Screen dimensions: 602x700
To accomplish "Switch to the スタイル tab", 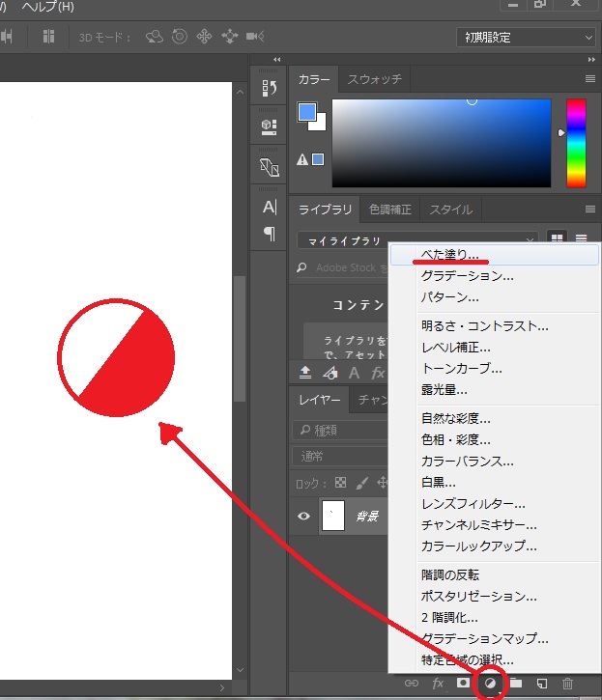I will pyautogui.click(x=451, y=210).
